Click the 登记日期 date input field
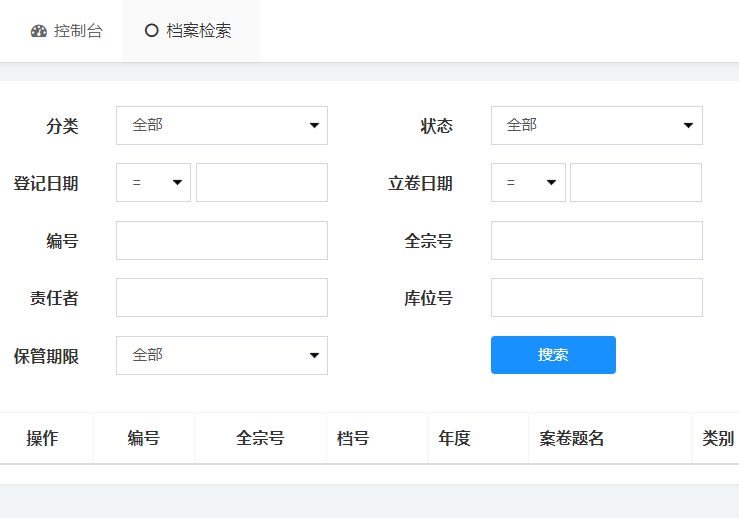The image size is (739, 518). click(x=262, y=182)
